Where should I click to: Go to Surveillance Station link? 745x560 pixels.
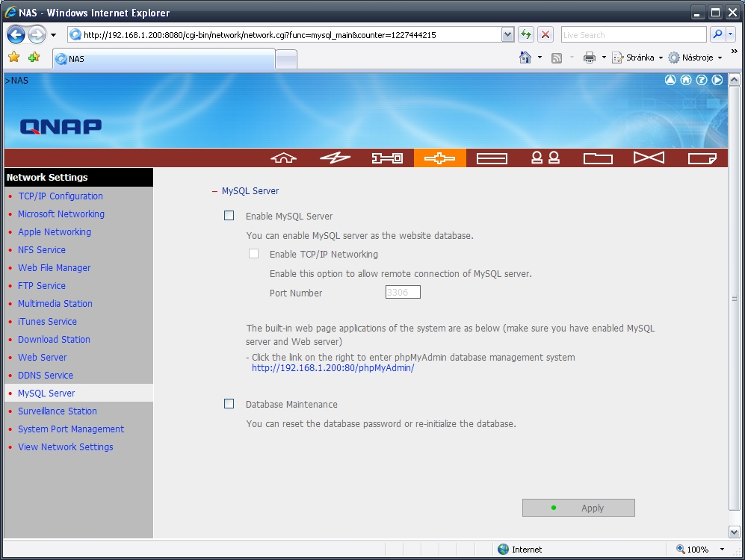coord(58,411)
